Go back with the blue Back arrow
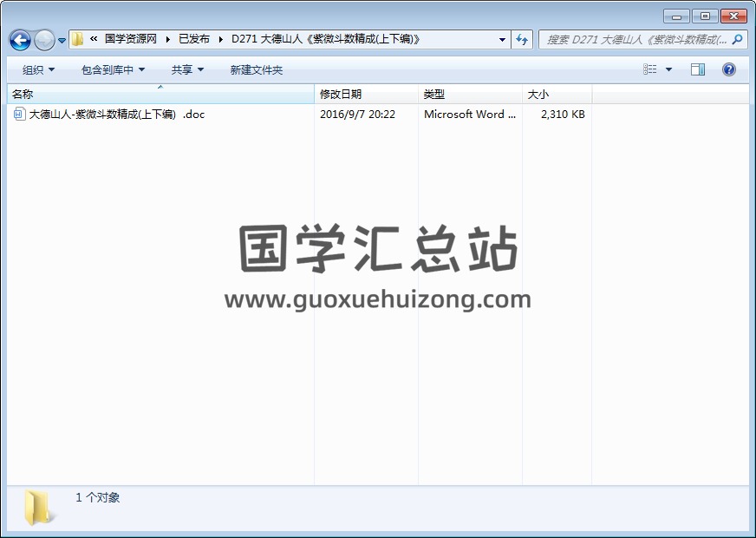Screen dimensions: 756x538 click(20, 40)
